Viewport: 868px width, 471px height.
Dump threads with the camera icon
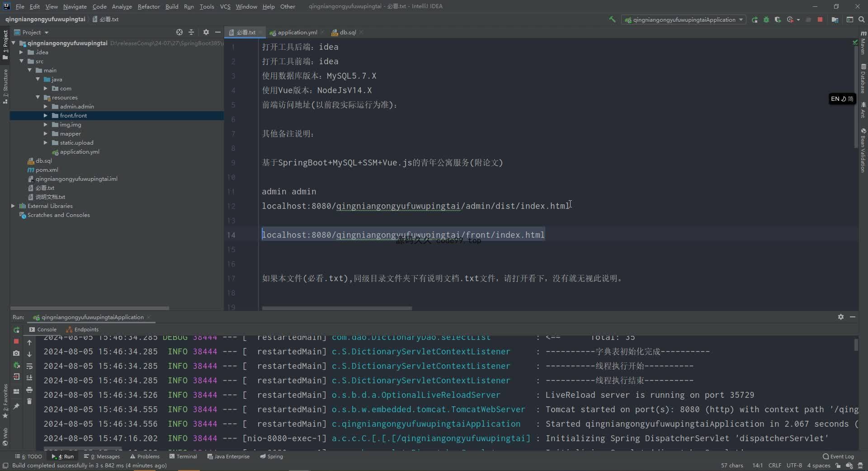tap(16, 353)
